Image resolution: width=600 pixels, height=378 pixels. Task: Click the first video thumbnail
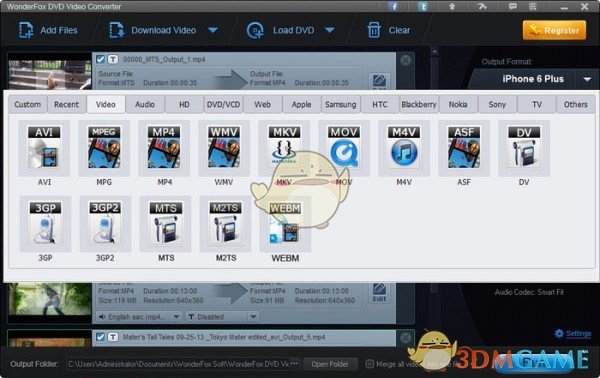click(x=50, y=72)
